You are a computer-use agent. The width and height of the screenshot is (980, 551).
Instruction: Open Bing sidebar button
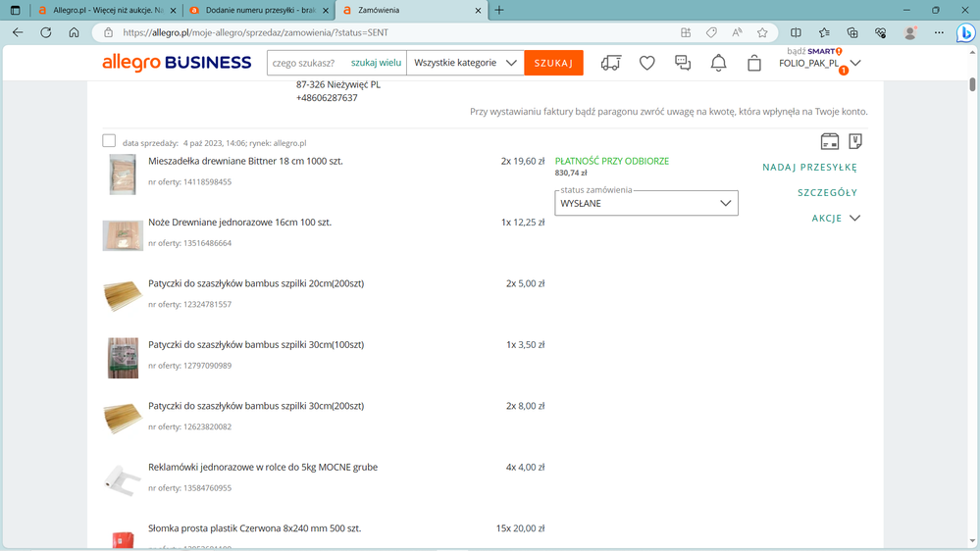click(965, 32)
